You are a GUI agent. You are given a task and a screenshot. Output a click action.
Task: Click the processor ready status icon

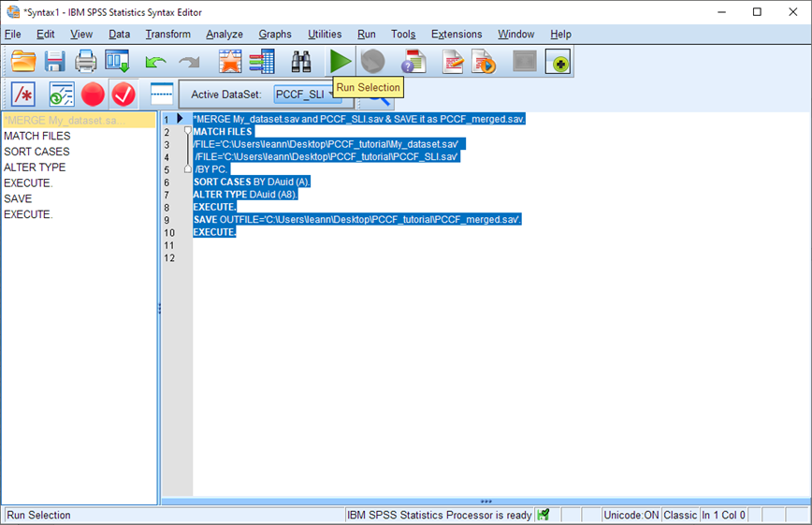pos(544,515)
